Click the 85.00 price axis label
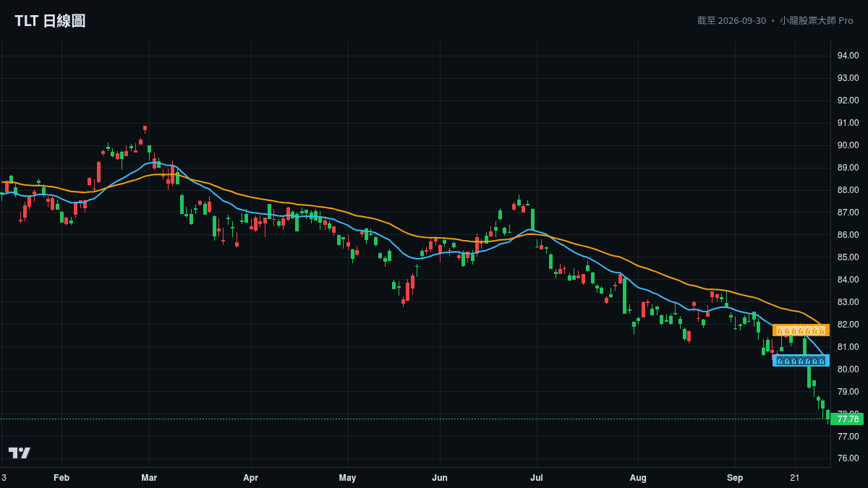868x488 pixels. coord(848,257)
